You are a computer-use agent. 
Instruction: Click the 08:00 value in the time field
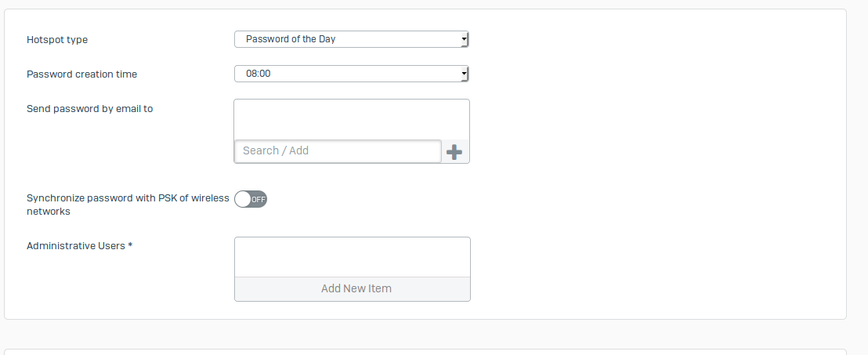point(259,74)
